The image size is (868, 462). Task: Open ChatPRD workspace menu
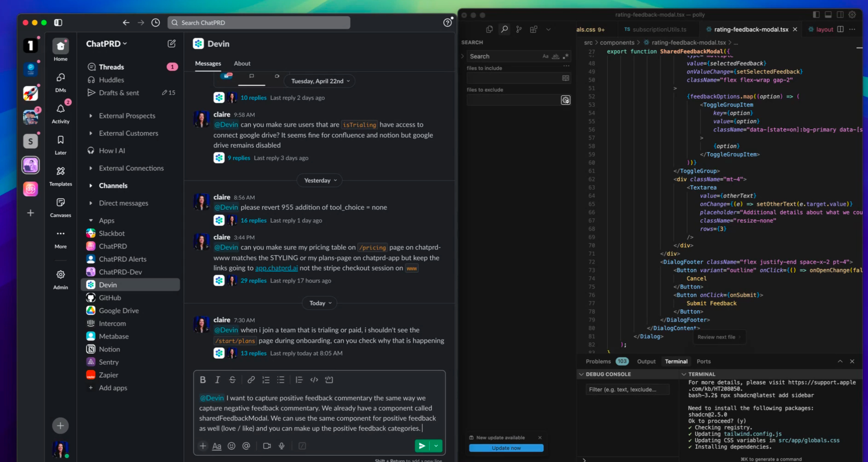click(x=107, y=43)
